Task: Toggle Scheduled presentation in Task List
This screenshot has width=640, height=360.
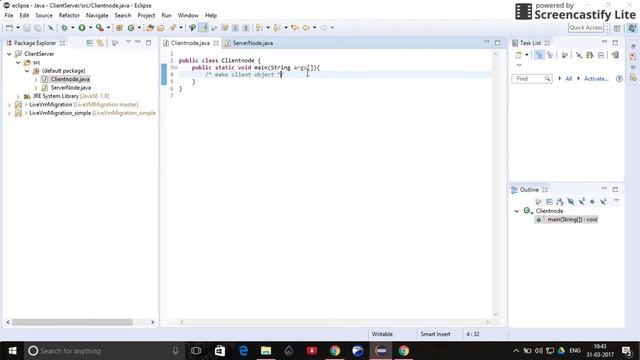Action: click(550, 55)
